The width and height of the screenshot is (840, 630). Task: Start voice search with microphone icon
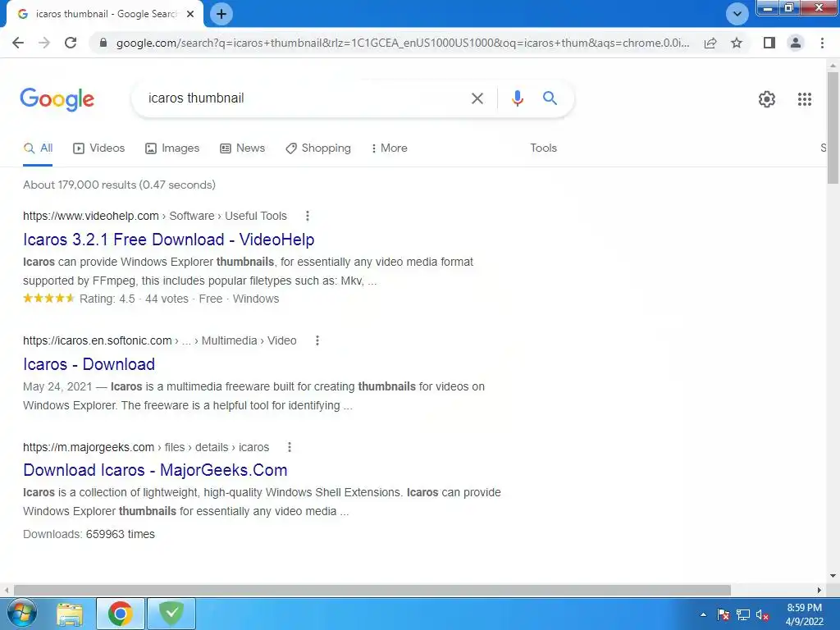click(x=517, y=98)
